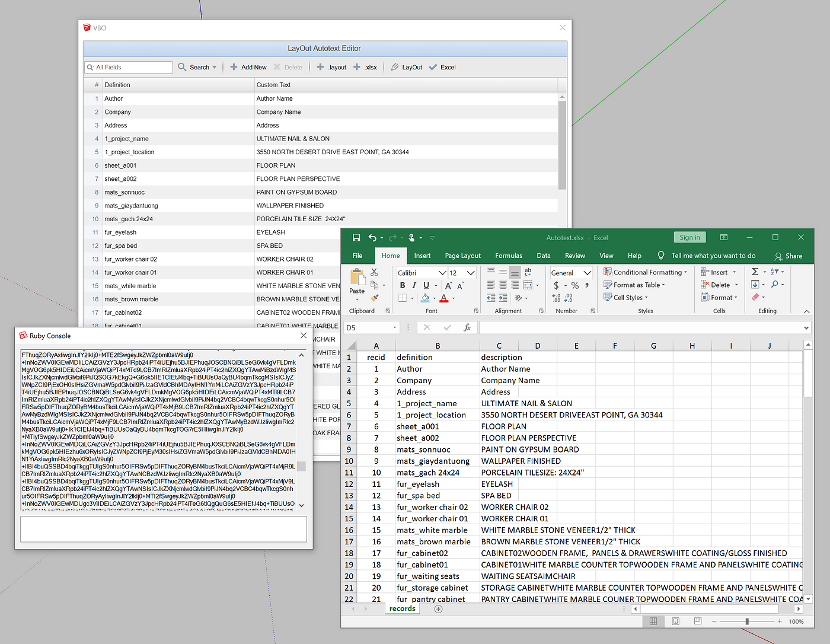Open the Formulas ribbon tab
Image resolution: width=830 pixels, height=644 pixels.
tap(508, 256)
